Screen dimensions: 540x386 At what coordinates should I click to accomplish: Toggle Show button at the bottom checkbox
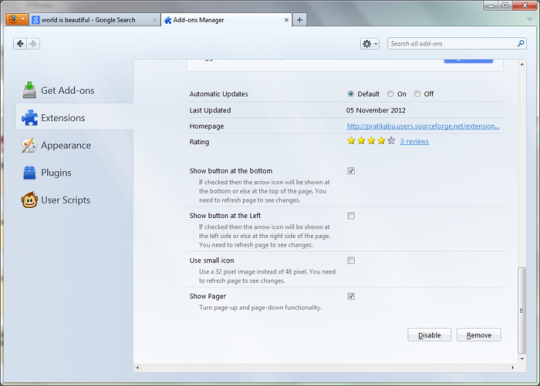(351, 171)
